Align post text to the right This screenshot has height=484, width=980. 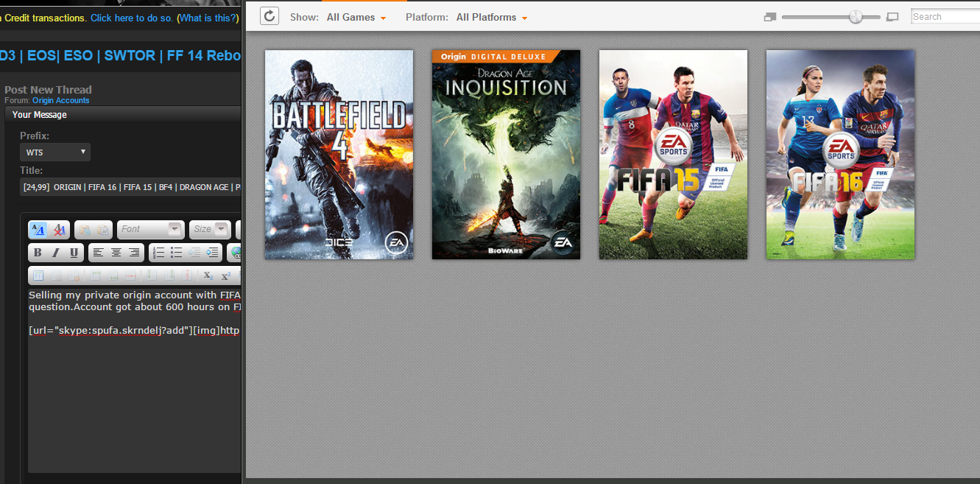pos(134,253)
